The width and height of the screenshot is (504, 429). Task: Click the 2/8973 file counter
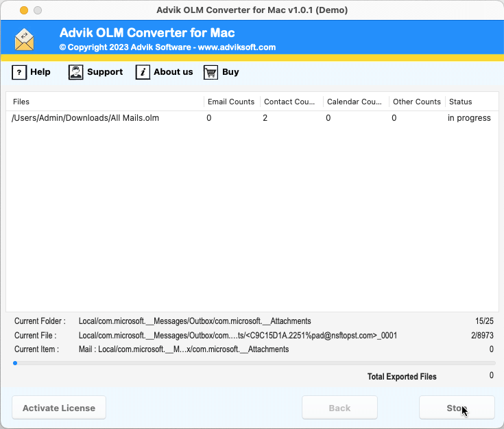(x=482, y=336)
